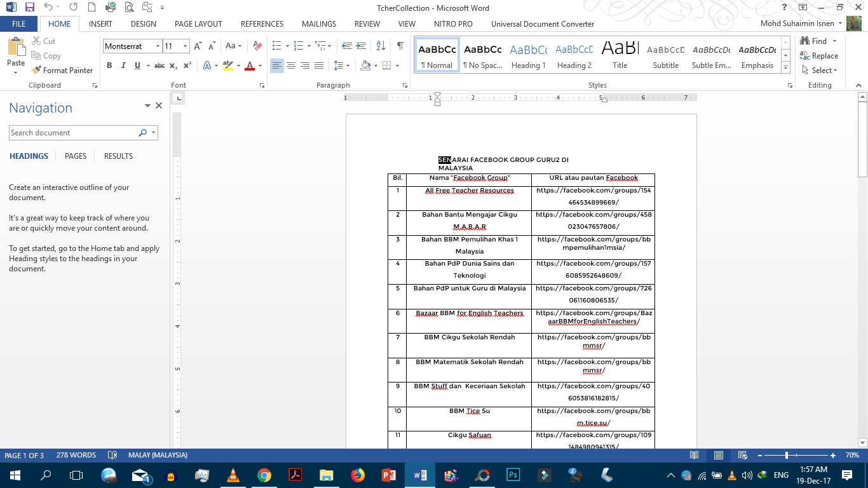Toggle italic formatting
868x488 pixels.
pos(123,65)
